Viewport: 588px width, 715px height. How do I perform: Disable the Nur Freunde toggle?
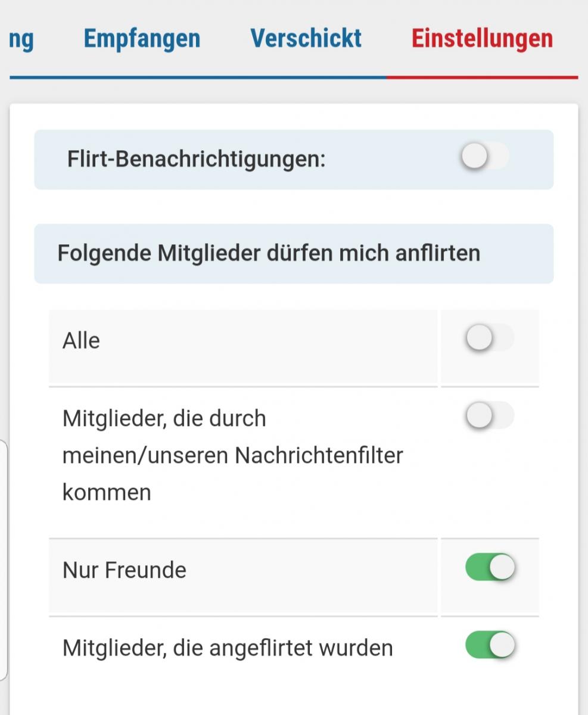[x=490, y=568]
